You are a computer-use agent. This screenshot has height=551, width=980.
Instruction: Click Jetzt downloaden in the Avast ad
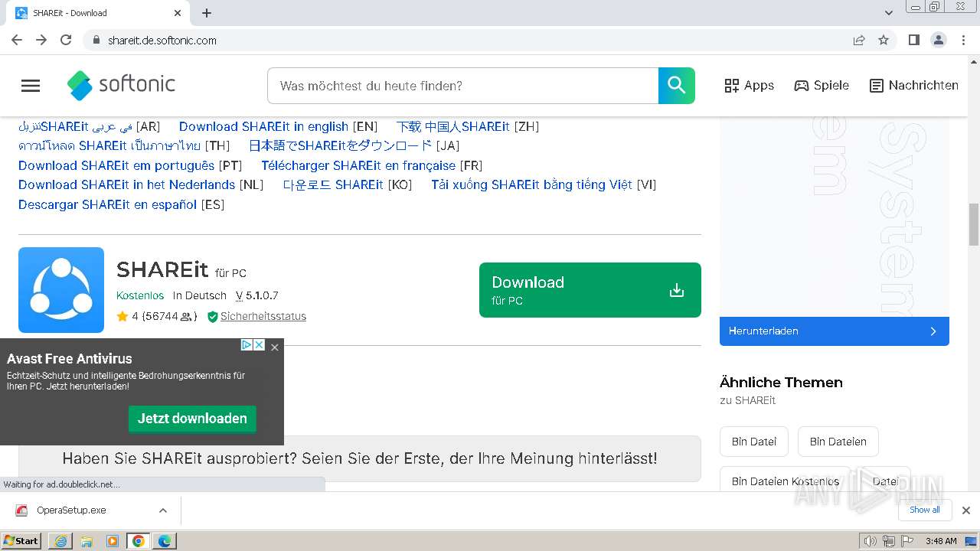tap(192, 419)
